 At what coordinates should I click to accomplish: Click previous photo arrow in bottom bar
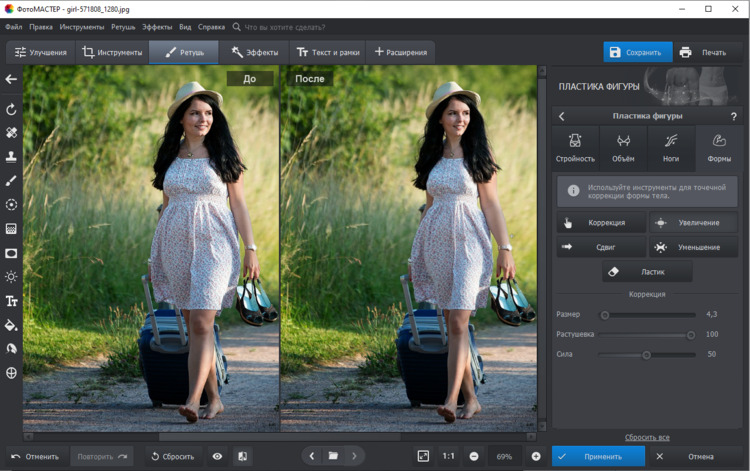coord(311,456)
